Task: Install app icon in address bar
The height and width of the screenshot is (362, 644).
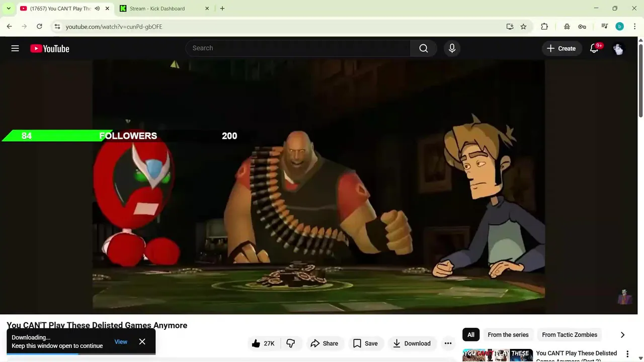Action: pyautogui.click(x=510, y=27)
